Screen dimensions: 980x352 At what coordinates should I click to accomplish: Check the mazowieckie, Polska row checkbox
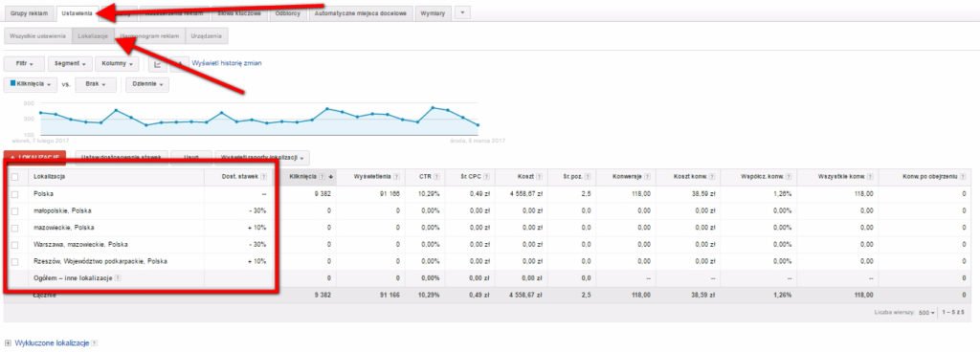coord(15,228)
